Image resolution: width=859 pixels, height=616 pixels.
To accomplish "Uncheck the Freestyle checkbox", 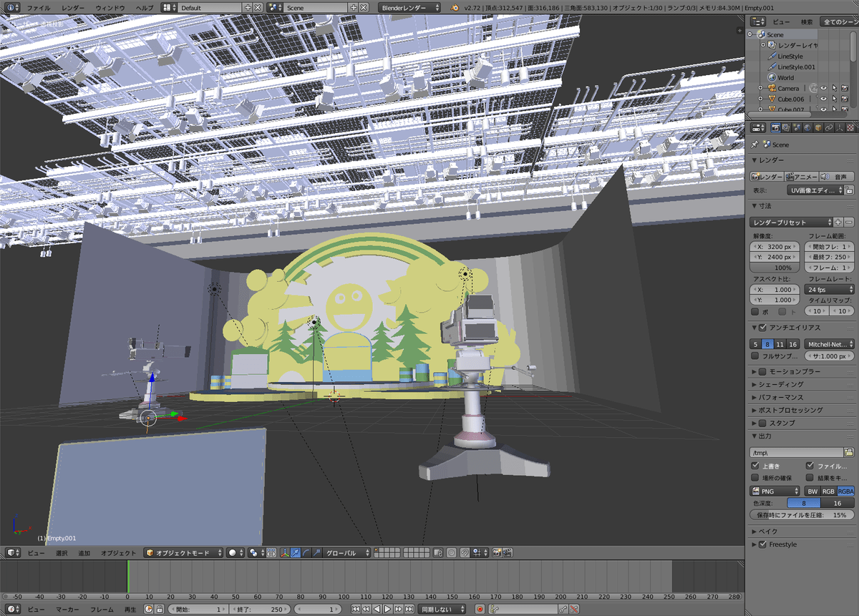I will tap(763, 544).
